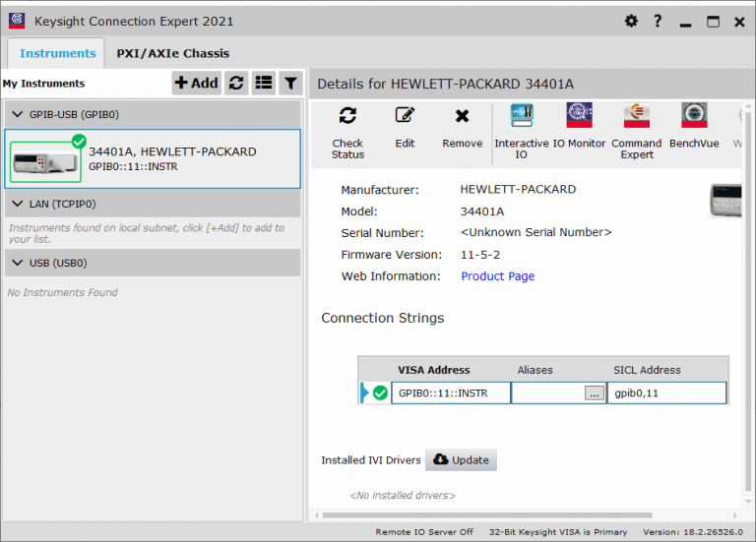The width and height of the screenshot is (756, 542).
Task: Open the IO Monitor tool
Action: click(579, 116)
